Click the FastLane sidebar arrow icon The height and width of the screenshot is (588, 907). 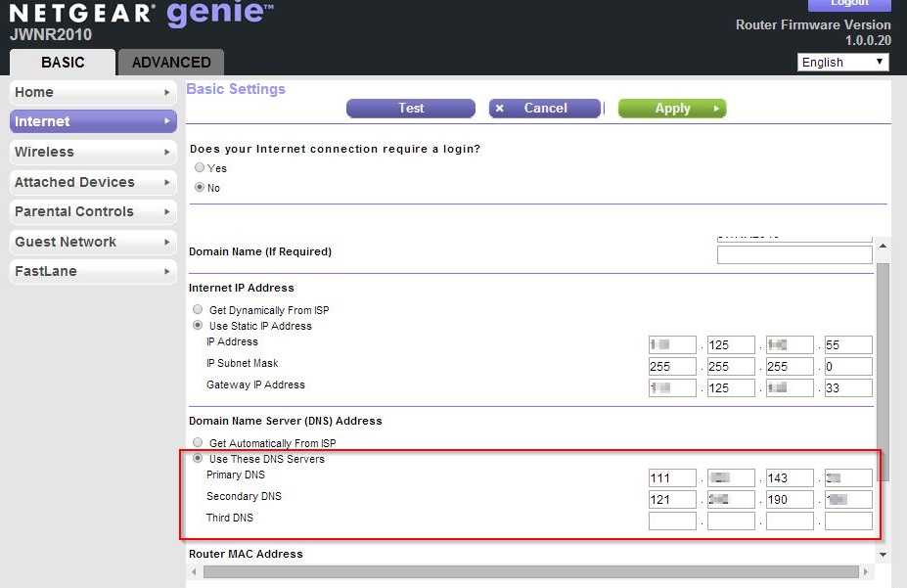[x=167, y=272]
